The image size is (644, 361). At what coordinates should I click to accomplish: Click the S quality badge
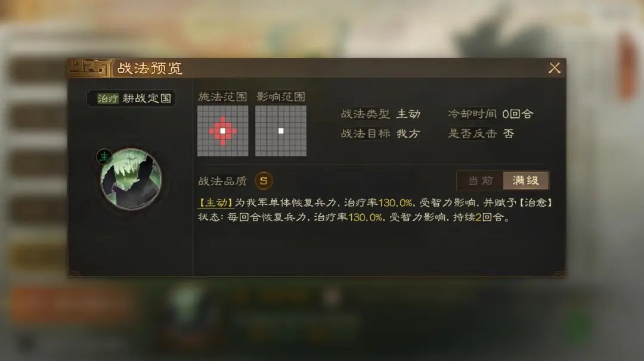tap(264, 181)
